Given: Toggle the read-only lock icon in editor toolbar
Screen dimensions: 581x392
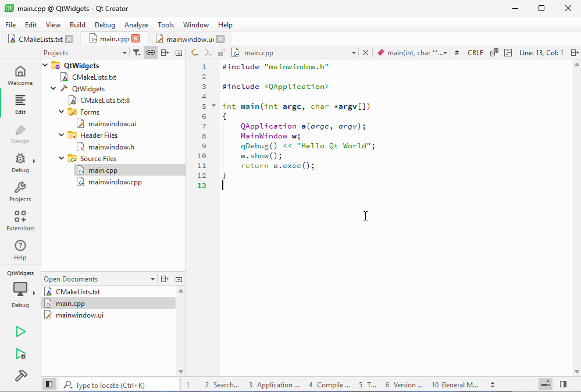Looking at the screenshot, I should tap(221, 52).
